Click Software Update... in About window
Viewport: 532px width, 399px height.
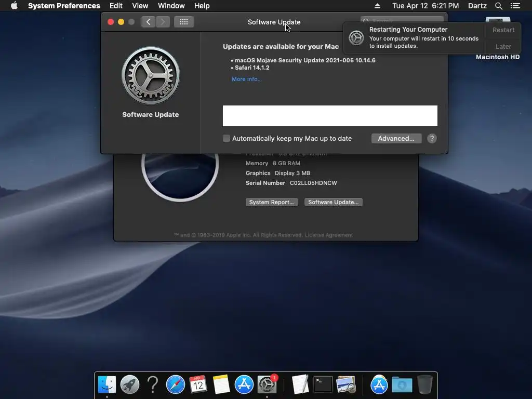point(333,202)
